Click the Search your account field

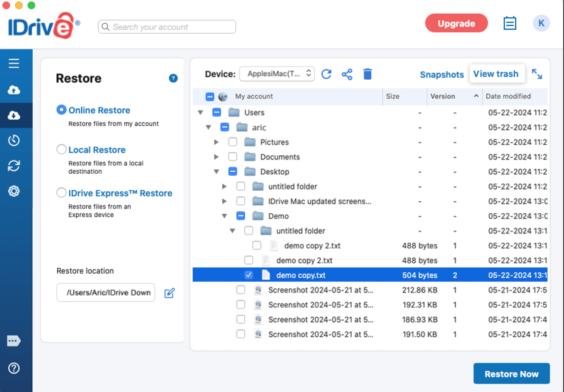[167, 27]
